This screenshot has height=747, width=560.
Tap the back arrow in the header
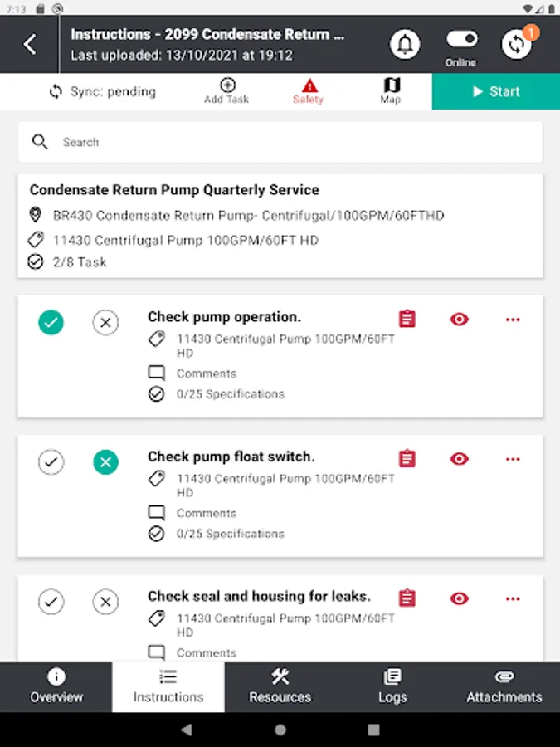tap(30, 44)
